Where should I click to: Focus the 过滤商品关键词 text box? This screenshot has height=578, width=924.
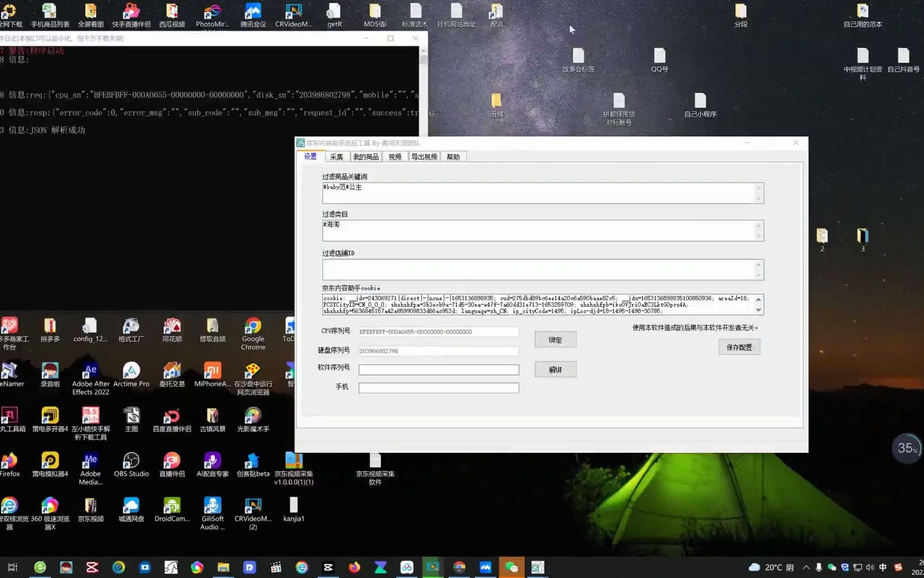pyautogui.click(x=543, y=193)
